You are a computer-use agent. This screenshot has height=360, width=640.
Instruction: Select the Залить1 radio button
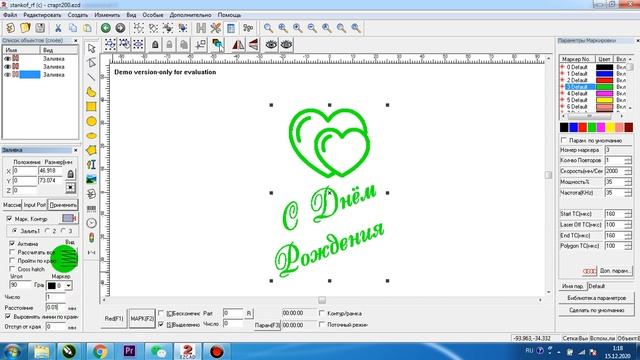point(15,231)
